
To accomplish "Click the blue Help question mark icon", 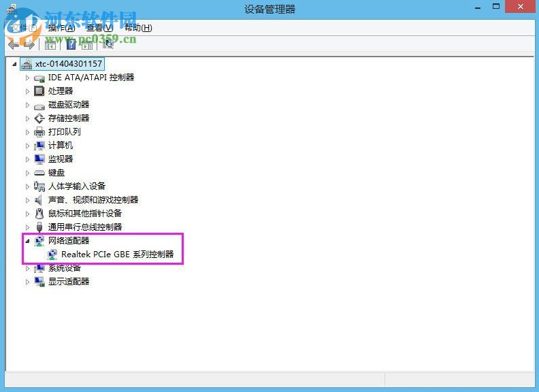I will (71, 44).
